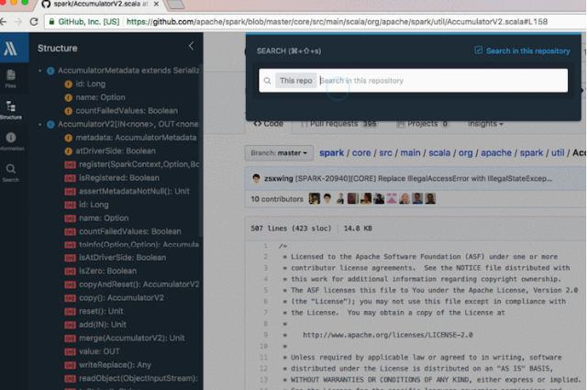Open util breadcrumb link
This screenshot has height=390, width=588.
click(x=558, y=153)
